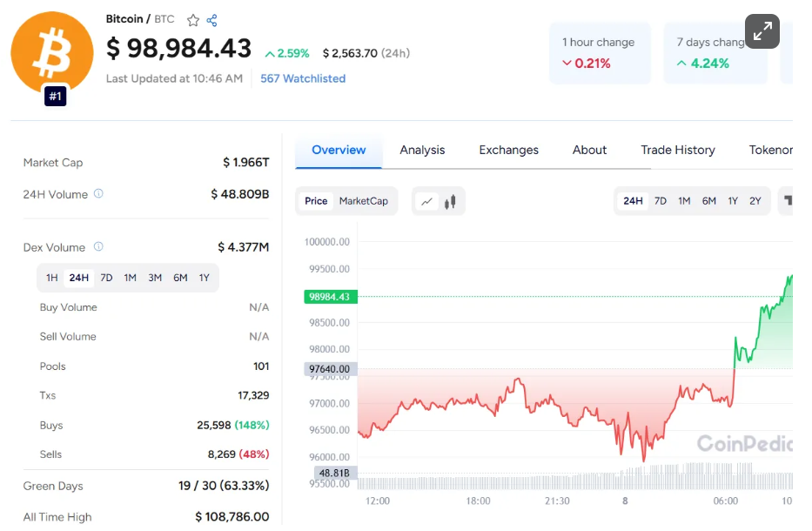Click the Bitcoin logo icon
812x531 pixels.
click(52, 52)
